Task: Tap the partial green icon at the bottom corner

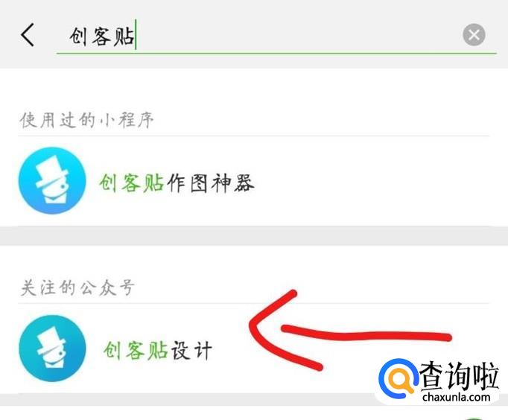Action: point(474,419)
